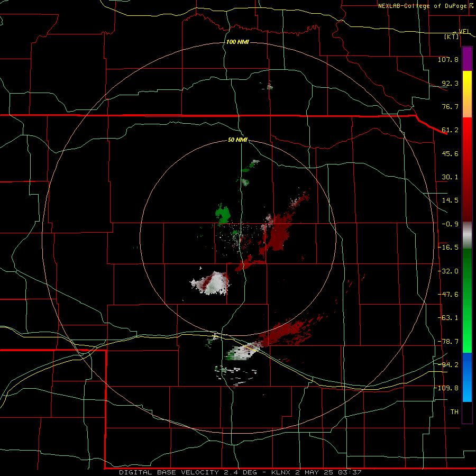Click the 50 NMI range ring label
This screenshot has width=476, height=476.
(x=237, y=140)
